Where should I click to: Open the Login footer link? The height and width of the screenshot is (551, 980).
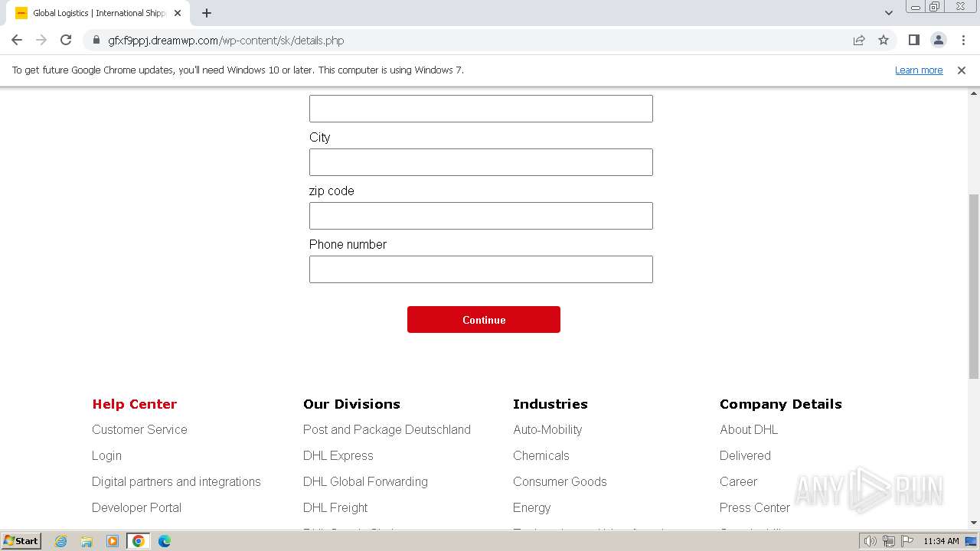tap(106, 456)
